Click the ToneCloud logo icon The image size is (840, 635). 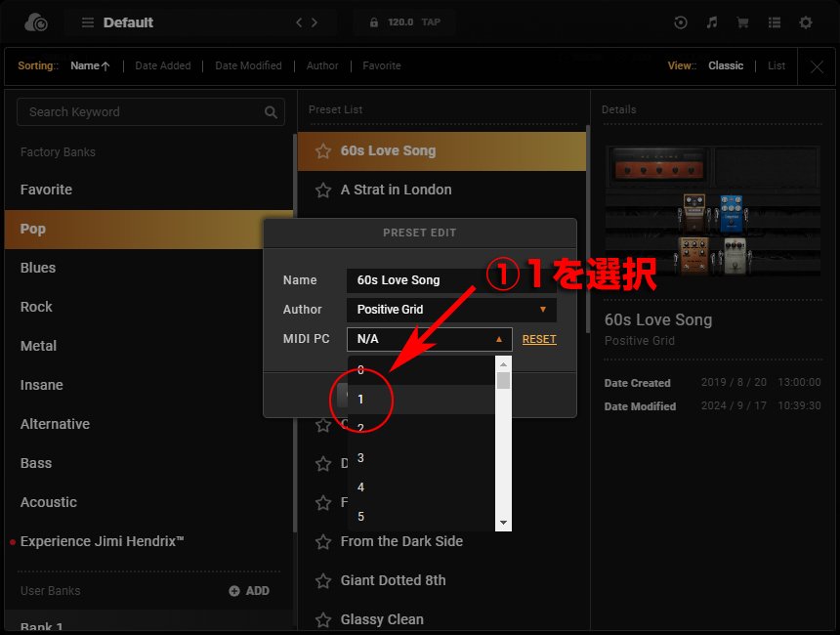(x=36, y=22)
